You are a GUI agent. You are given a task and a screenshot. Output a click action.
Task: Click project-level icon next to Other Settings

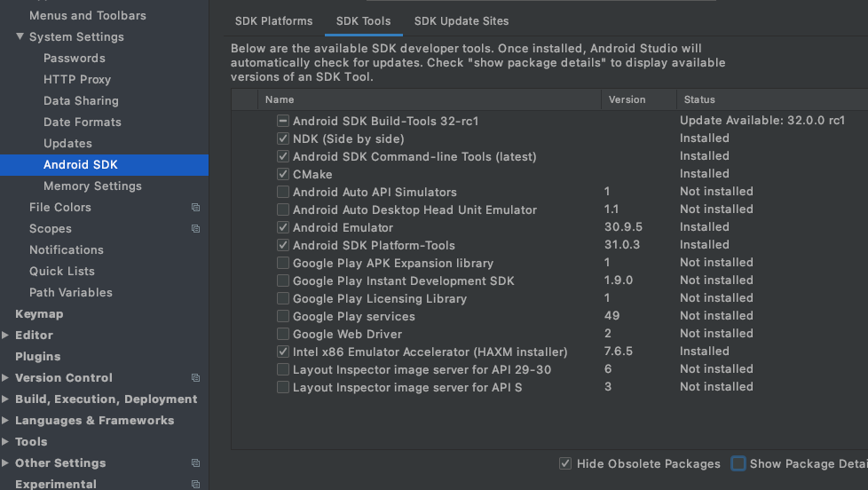195,462
